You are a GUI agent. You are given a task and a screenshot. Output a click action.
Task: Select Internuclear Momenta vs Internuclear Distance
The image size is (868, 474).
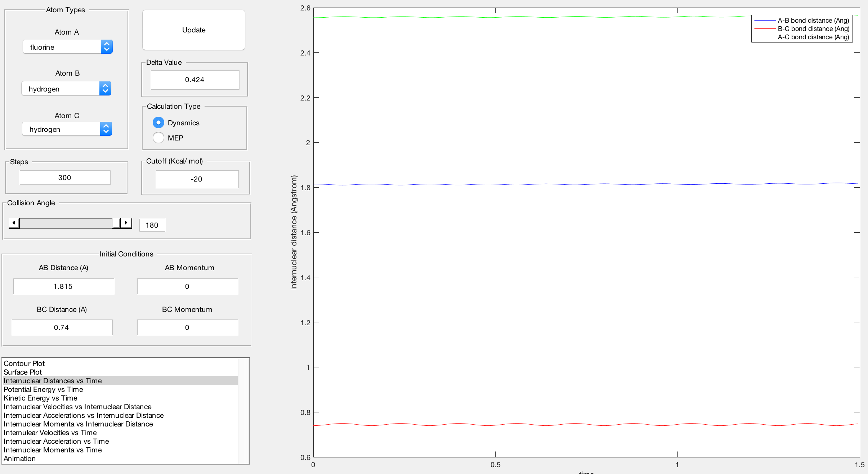click(120, 424)
